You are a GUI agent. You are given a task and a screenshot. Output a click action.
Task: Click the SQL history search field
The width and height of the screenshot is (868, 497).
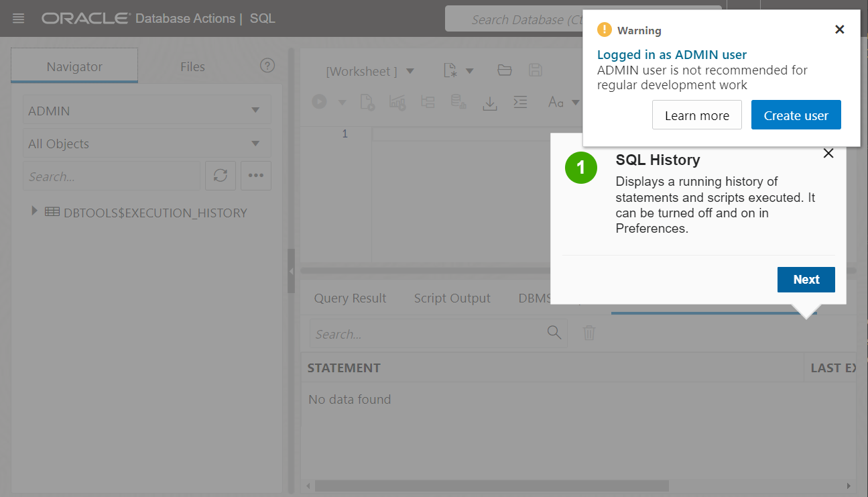click(428, 333)
